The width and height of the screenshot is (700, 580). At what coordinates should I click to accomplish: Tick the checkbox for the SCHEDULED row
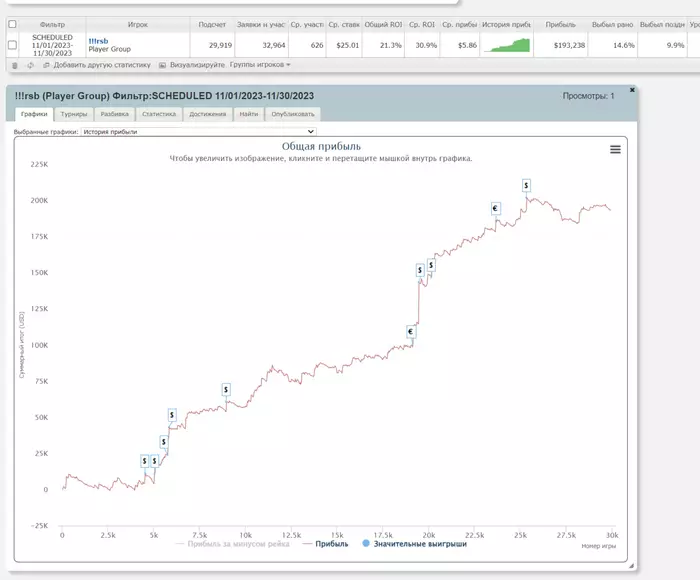click(12, 45)
